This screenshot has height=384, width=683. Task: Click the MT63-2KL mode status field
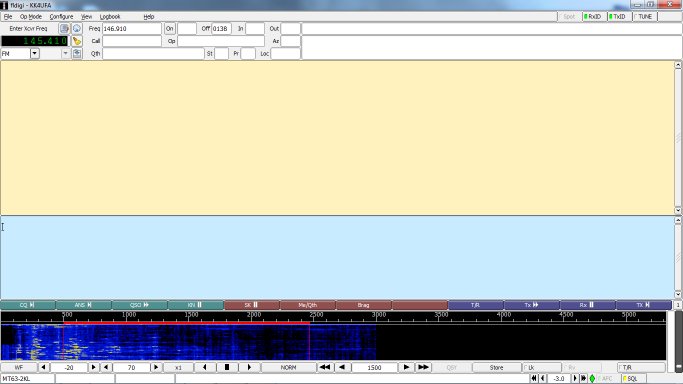(28, 379)
